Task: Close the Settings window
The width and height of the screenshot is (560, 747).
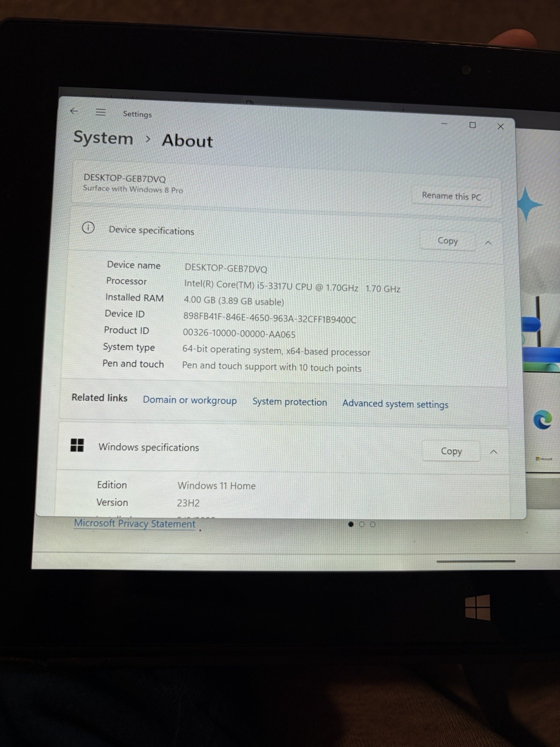Action: [500, 127]
